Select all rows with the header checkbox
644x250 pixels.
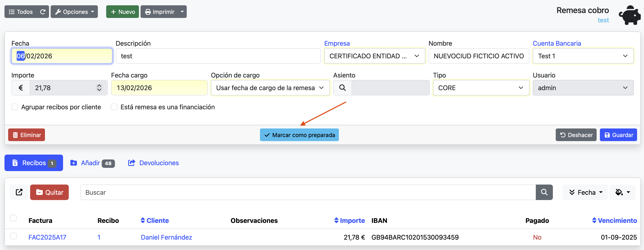[13, 218]
